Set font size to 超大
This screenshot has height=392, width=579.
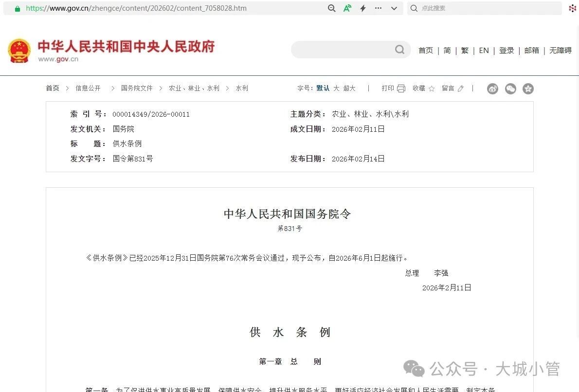[x=349, y=89]
